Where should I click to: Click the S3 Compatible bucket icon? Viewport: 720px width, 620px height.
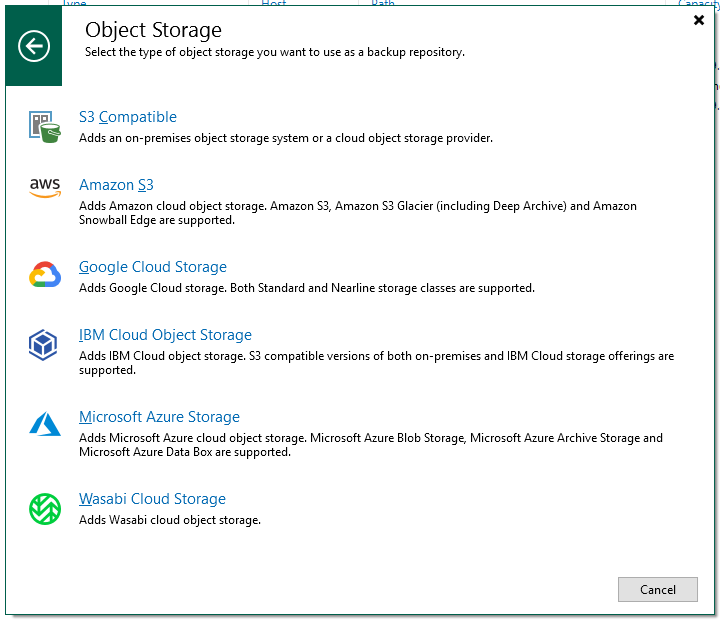[x=45, y=127]
